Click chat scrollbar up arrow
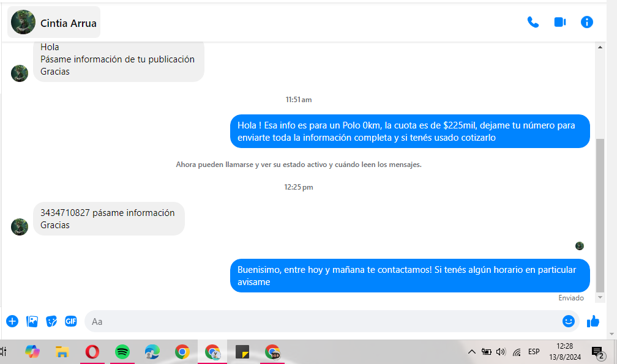Image resolution: width=617 pixels, height=364 pixels. 600,47
